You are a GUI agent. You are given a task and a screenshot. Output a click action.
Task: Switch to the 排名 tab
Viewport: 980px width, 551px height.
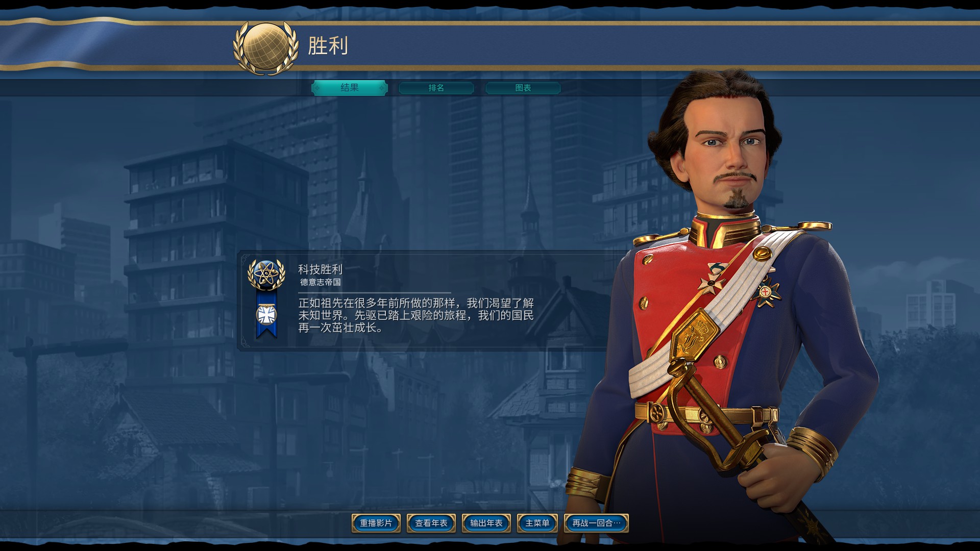pos(436,88)
